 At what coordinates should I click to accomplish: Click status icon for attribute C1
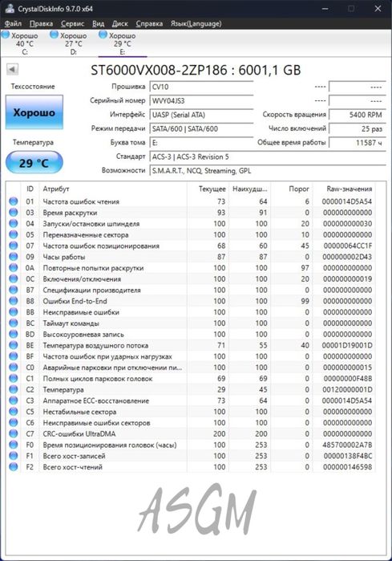(13, 379)
